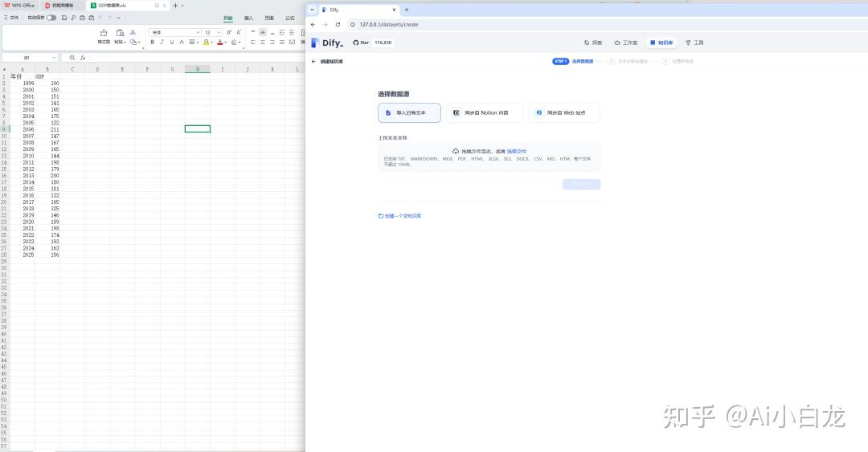868x452 pixels.
Task: Select the 导入已有文本 data source option
Action: pos(409,113)
